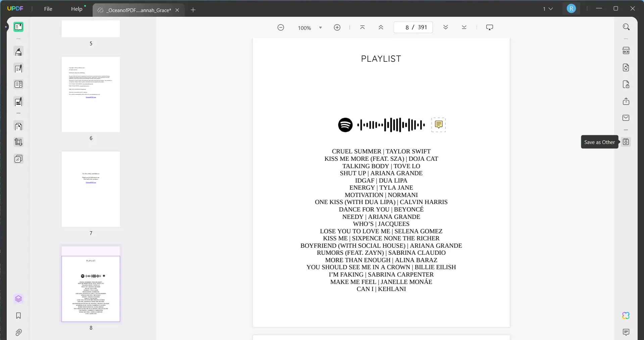Select page 7 thumbnail
The width and height of the screenshot is (644, 340).
coord(91,189)
